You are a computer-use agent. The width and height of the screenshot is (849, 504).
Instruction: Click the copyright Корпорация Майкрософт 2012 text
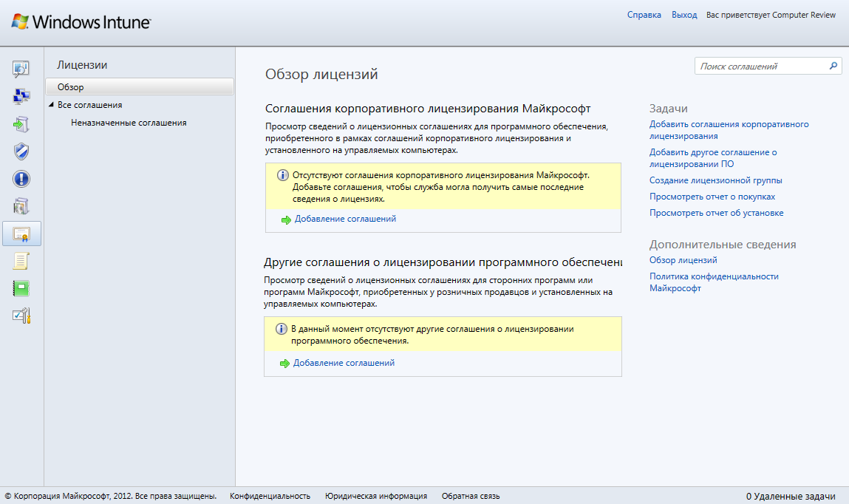(110, 496)
